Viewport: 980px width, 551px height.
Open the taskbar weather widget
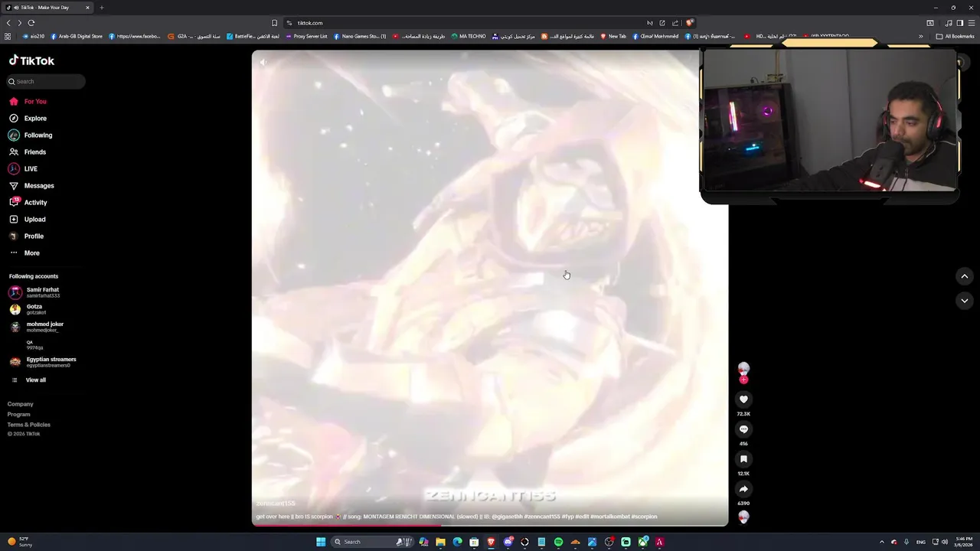tap(19, 542)
